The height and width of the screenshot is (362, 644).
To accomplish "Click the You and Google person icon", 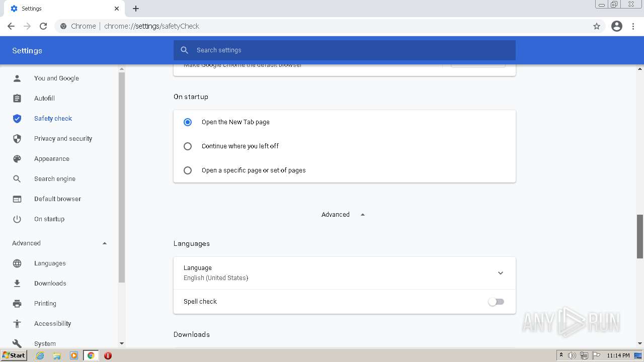I will click(x=17, y=78).
